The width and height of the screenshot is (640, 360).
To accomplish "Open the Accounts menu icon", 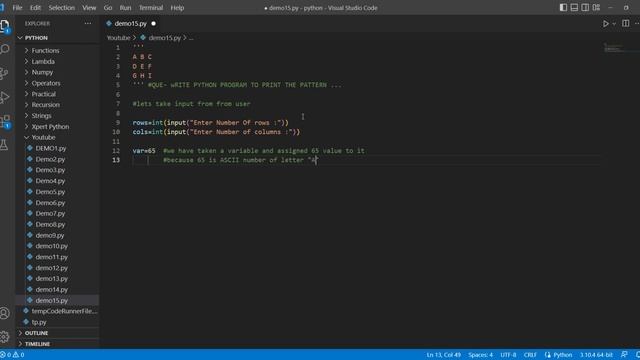I will [x=4, y=313].
